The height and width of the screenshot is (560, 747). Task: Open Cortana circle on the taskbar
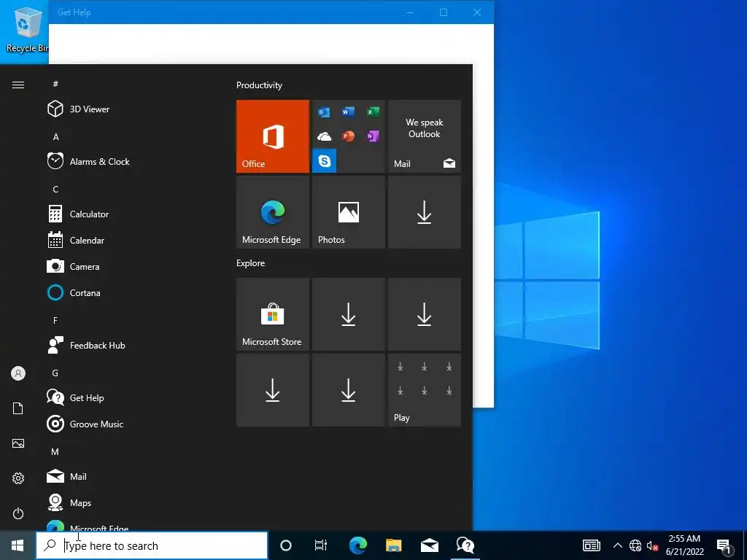coord(286,545)
